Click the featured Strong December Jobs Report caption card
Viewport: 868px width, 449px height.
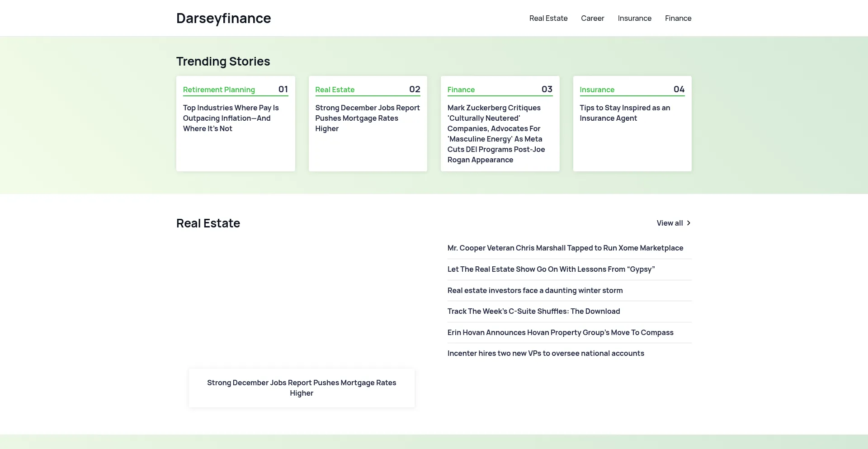click(302, 388)
